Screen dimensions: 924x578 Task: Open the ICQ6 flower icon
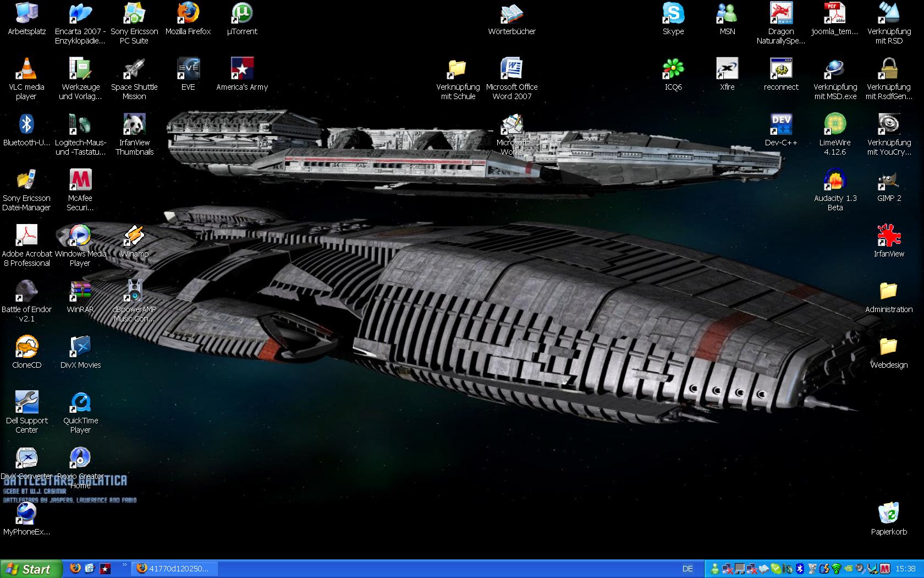[x=673, y=69]
